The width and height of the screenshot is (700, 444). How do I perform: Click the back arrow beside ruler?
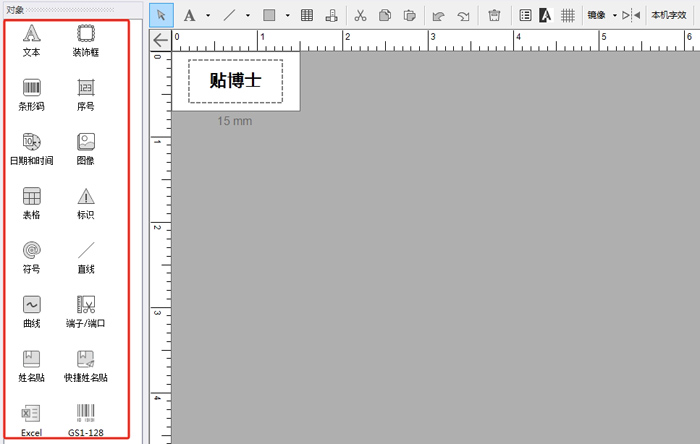(160, 40)
